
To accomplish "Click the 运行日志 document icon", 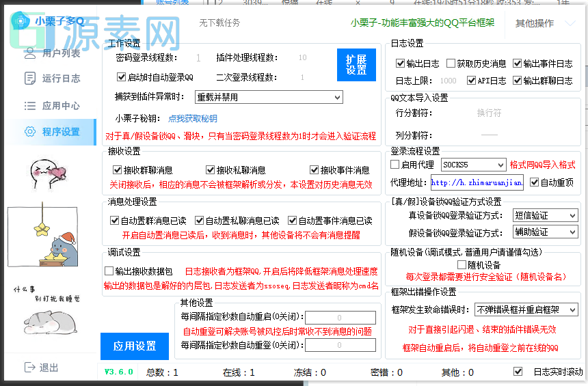I will 30,79.
